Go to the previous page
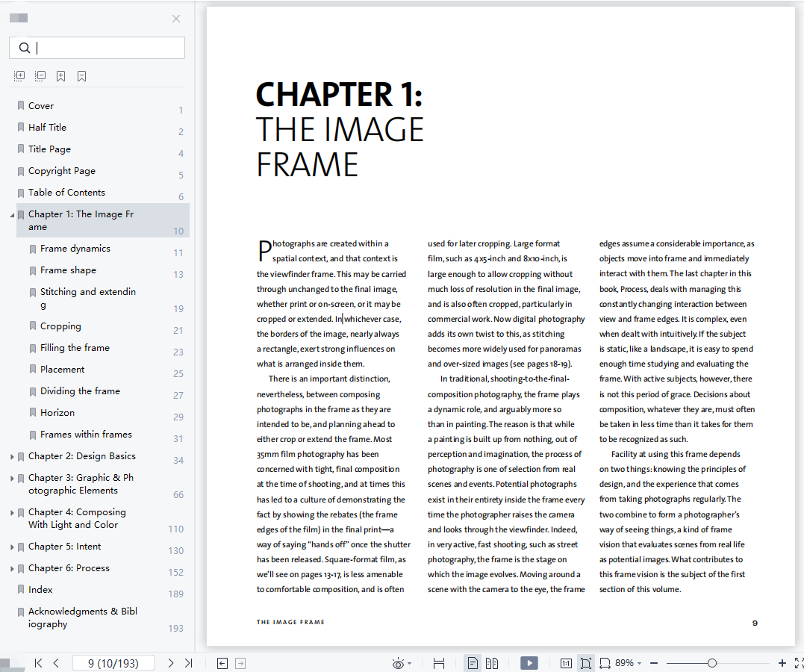Viewport: 804px width, 672px height. pyautogui.click(x=56, y=663)
